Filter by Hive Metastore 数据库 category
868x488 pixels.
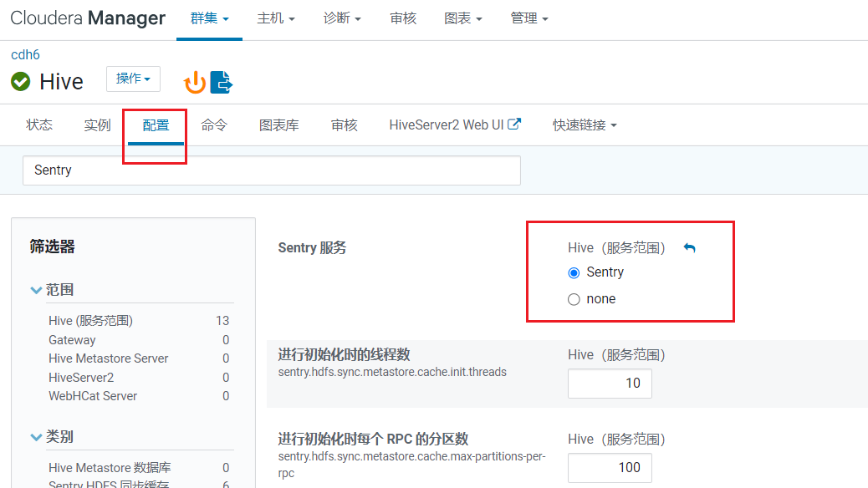tap(110, 468)
